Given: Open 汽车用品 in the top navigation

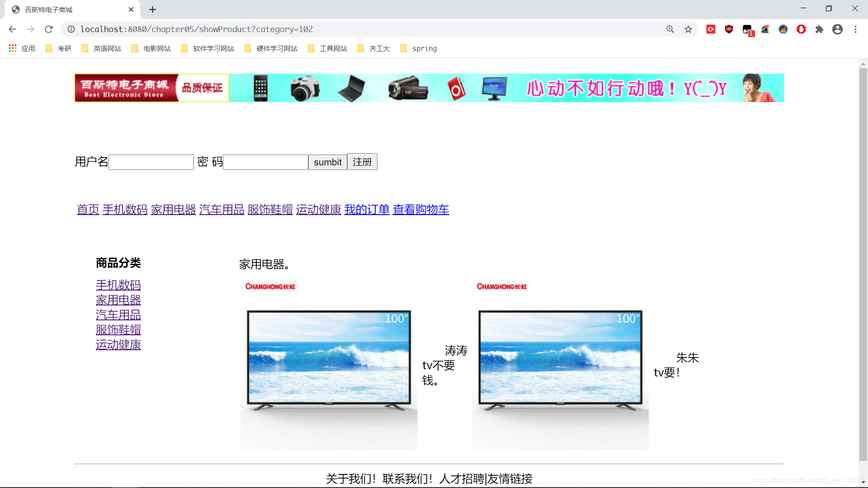Looking at the screenshot, I should (222, 210).
